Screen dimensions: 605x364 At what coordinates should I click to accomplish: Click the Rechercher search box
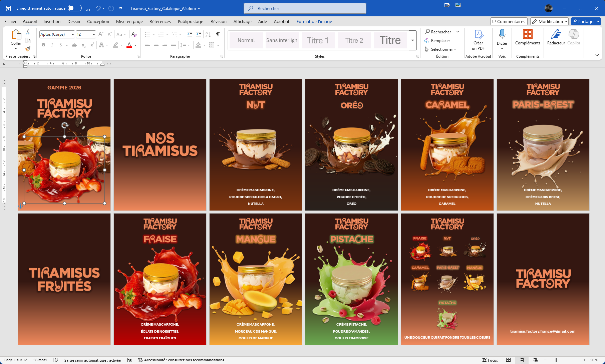click(305, 8)
